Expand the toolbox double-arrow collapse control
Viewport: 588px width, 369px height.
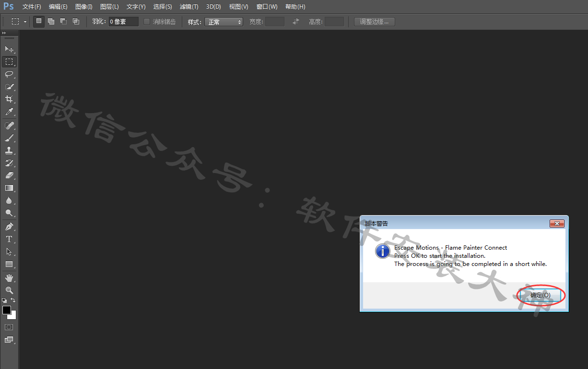click(4, 33)
